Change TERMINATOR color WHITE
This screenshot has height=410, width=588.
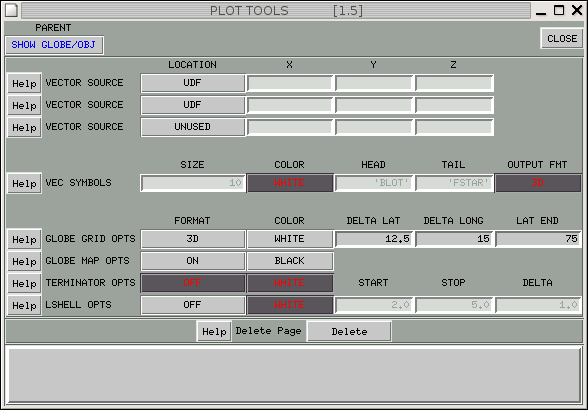[x=290, y=283]
